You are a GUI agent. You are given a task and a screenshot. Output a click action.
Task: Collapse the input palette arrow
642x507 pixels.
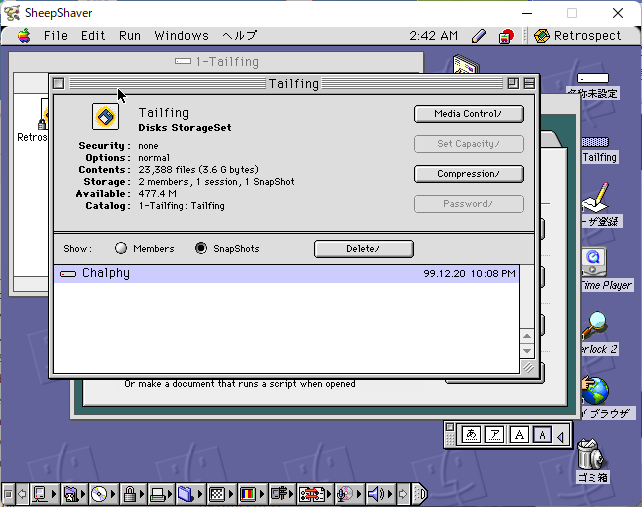[x=561, y=434]
